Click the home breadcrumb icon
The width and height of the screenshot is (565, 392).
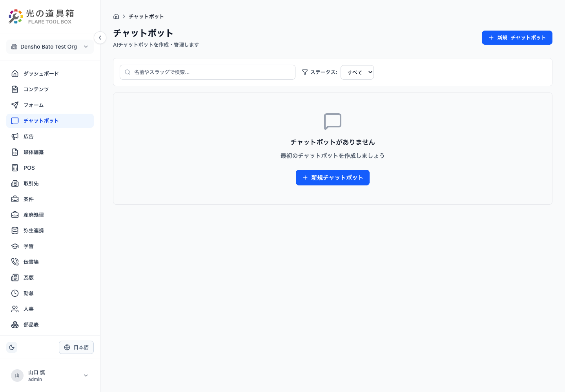point(116,16)
